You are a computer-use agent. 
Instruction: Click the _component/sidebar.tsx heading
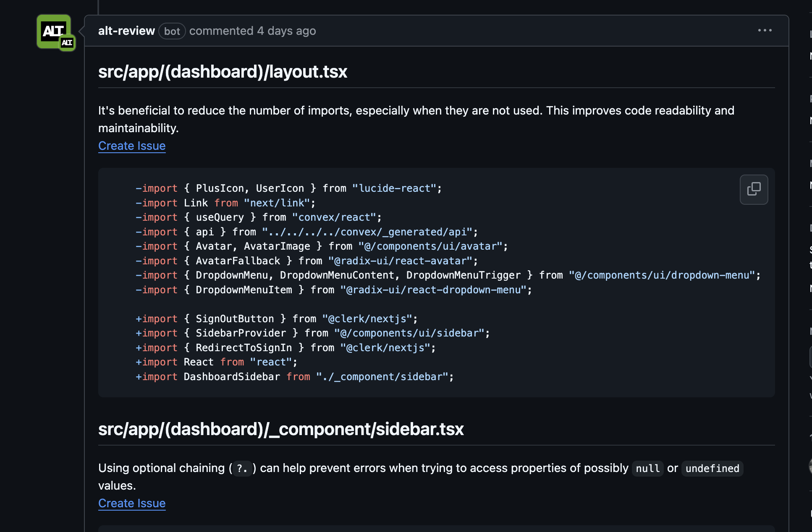point(280,429)
